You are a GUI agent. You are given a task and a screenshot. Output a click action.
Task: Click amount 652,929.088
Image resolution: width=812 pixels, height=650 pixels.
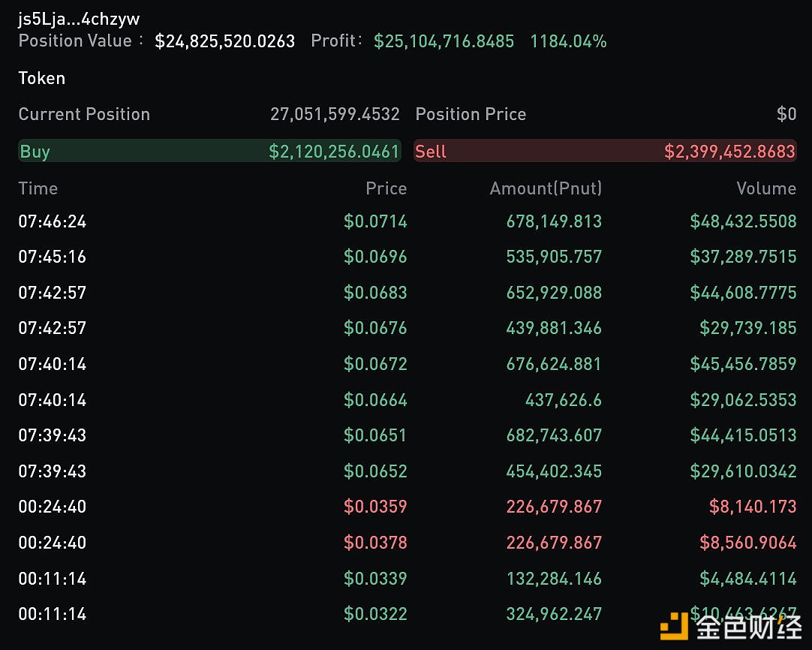coord(554,293)
